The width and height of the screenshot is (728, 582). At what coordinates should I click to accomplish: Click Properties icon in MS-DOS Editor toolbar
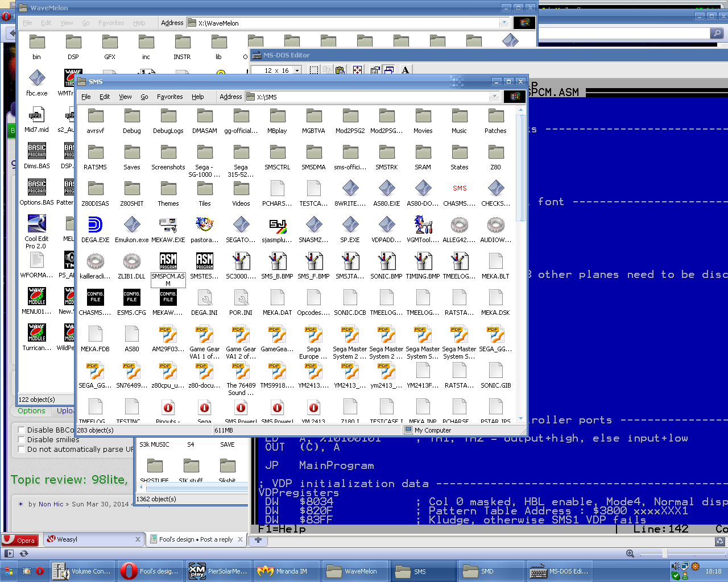tap(375, 70)
